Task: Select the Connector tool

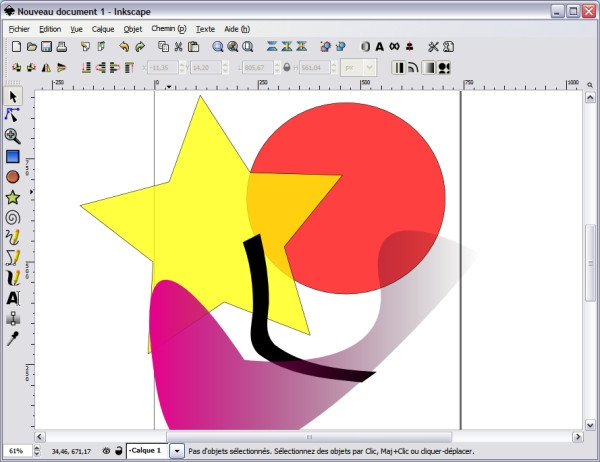Action: [x=13, y=318]
